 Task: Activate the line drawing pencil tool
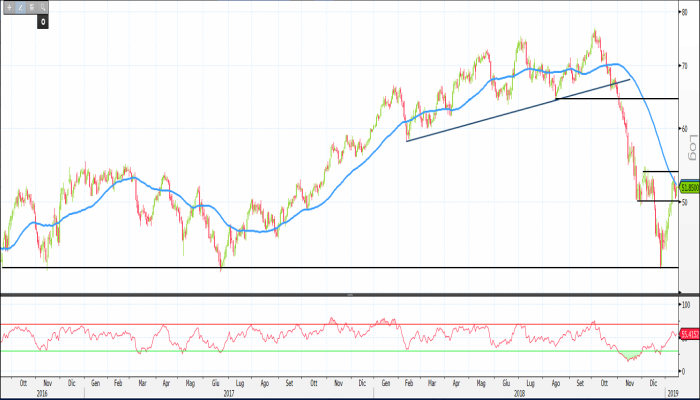click(x=18, y=6)
